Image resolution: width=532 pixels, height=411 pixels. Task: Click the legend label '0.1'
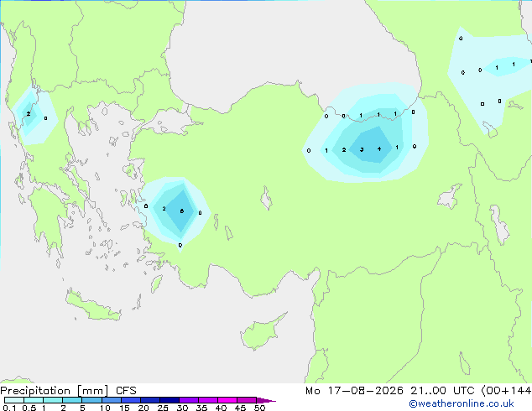(9, 408)
